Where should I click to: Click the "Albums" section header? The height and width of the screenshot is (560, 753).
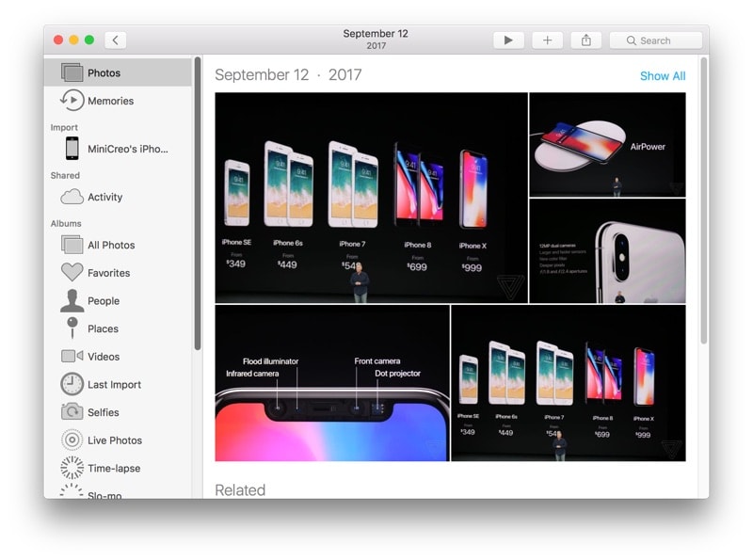66,223
